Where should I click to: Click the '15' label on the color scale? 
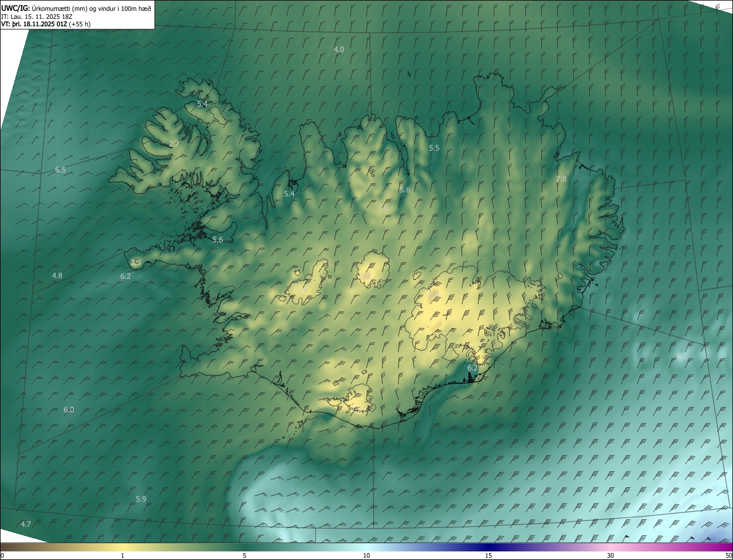click(488, 556)
